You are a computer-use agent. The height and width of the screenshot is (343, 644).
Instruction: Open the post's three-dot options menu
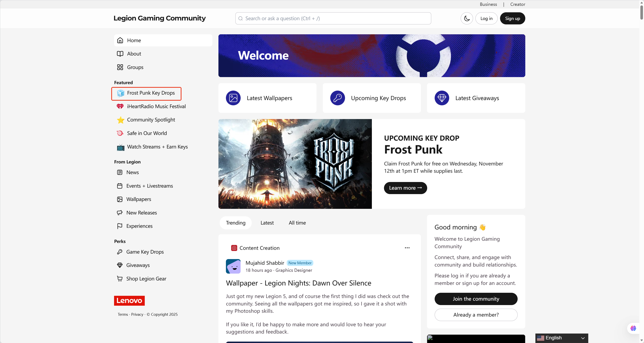tap(407, 248)
